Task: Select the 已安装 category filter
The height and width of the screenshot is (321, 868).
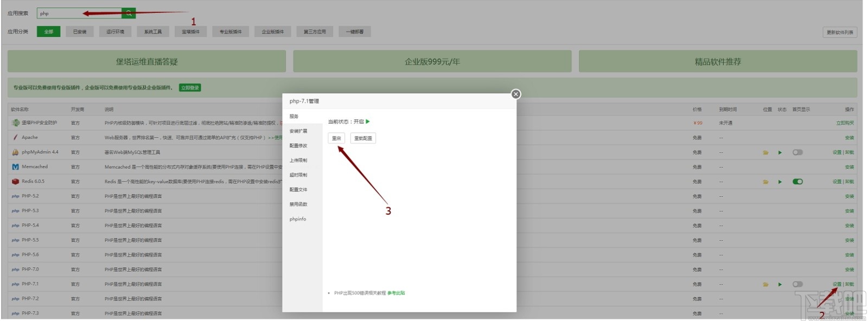Action: click(80, 31)
